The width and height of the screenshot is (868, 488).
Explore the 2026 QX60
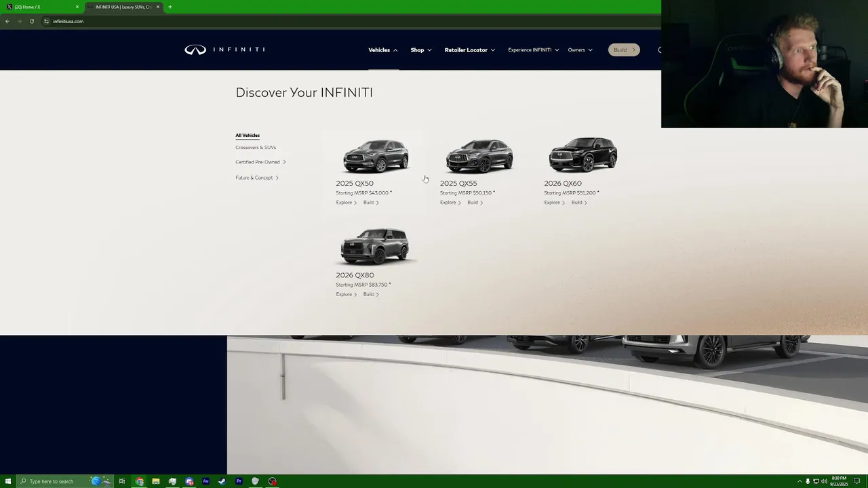pyautogui.click(x=555, y=203)
